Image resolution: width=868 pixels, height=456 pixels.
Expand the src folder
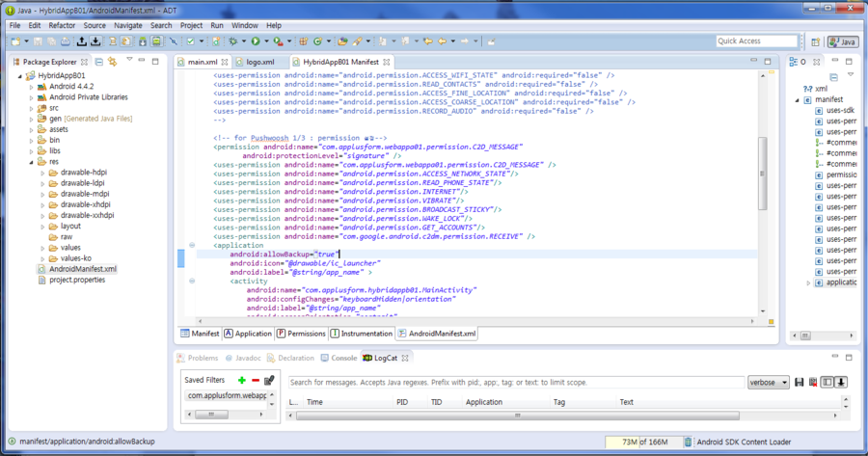[x=31, y=109]
